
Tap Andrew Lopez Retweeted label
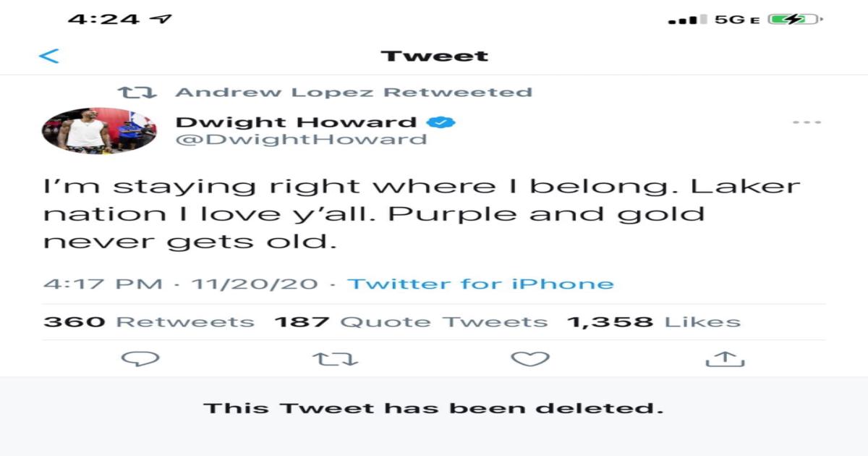[354, 92]
